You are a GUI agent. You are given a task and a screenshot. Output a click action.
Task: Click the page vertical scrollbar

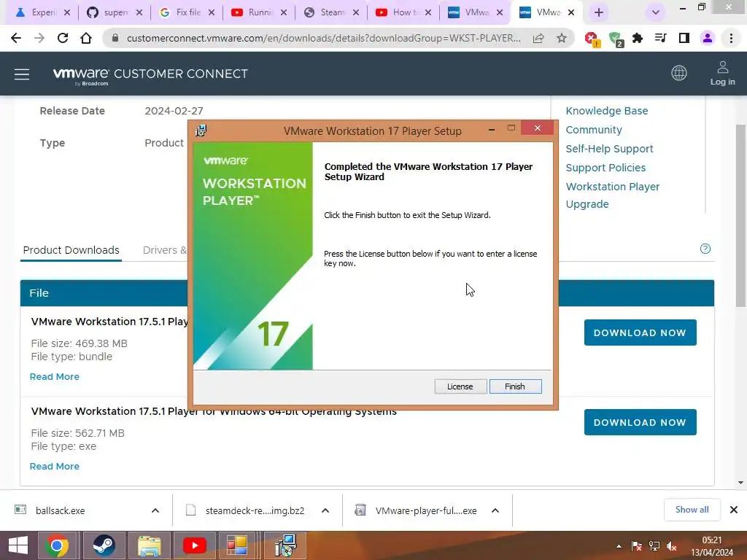tap(741, 215)
